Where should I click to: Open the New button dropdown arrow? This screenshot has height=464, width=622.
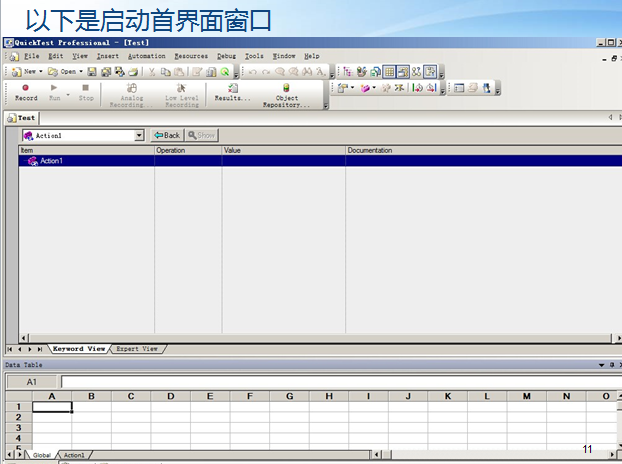(40, 72)
